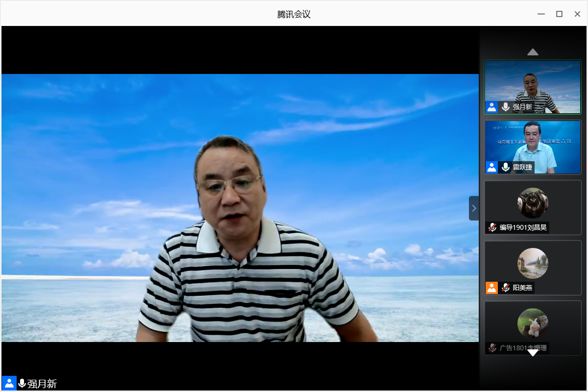This screenshot has width=588, height=392.
Task: Click the orange user icon on 阳美燕's tile
Action: coord(491,288)
